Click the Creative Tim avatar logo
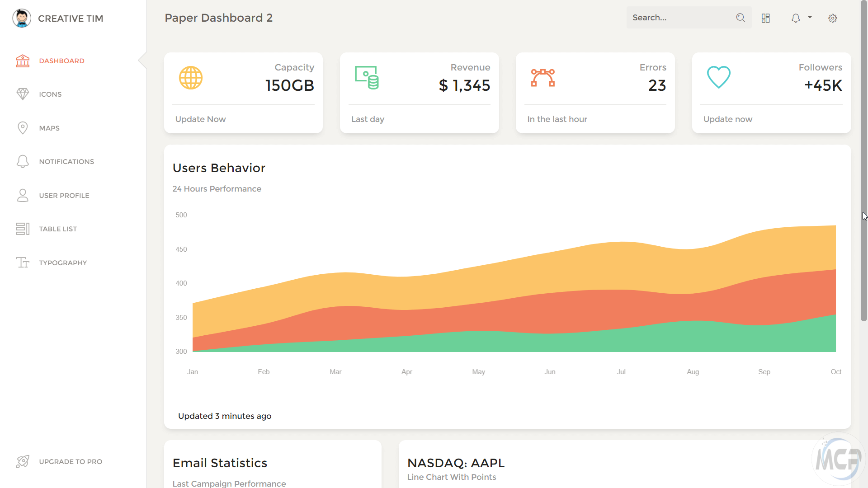This screenshot has height=488, width=868. [x=22, y=18]
